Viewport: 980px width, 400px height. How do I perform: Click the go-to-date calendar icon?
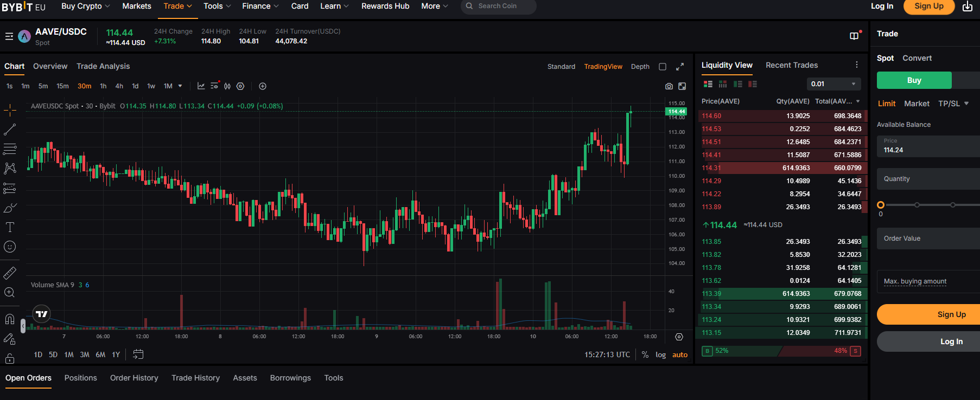(x=138, y=354)
